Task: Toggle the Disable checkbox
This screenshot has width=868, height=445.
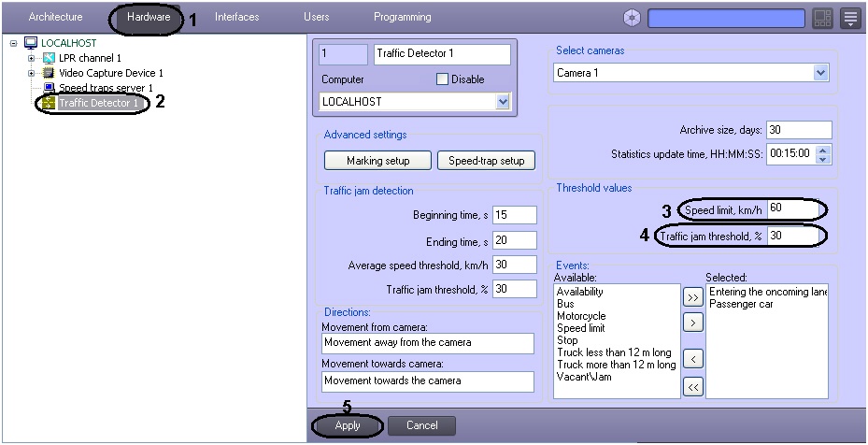Action: (x=442, y=79)
